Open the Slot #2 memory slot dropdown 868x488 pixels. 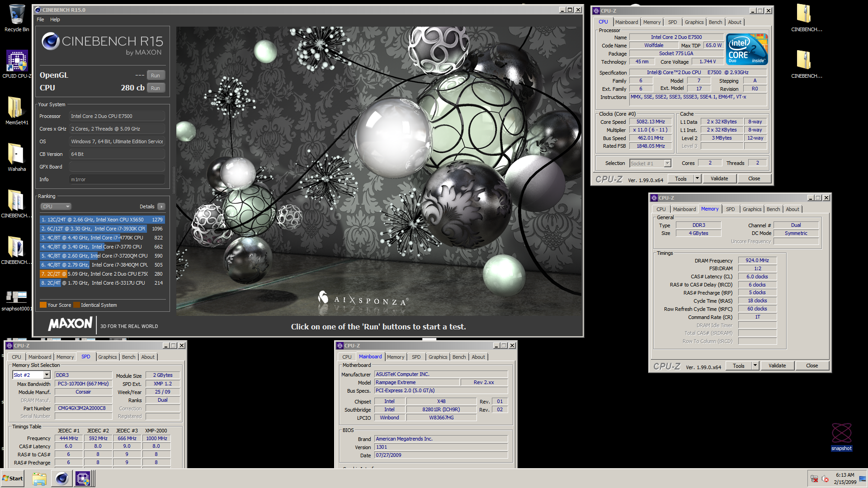click(x=31, y=375)
